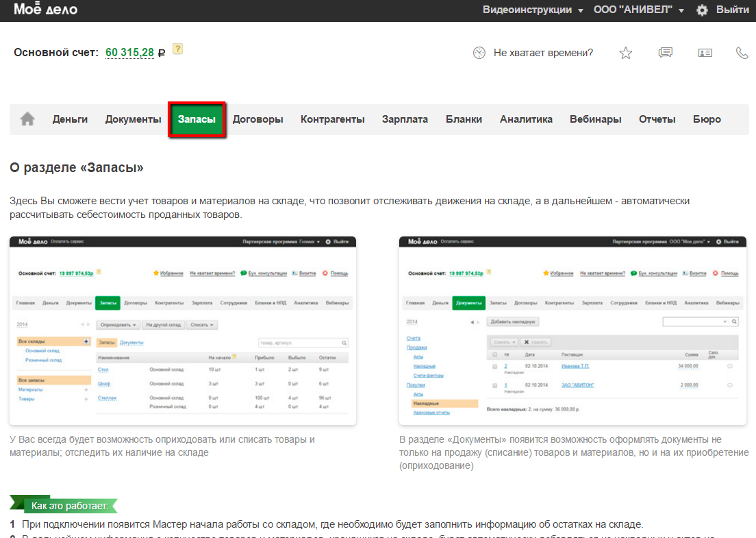756x538 pixels.
Task: Click the favorites star icon
Action: click(625, 53)
